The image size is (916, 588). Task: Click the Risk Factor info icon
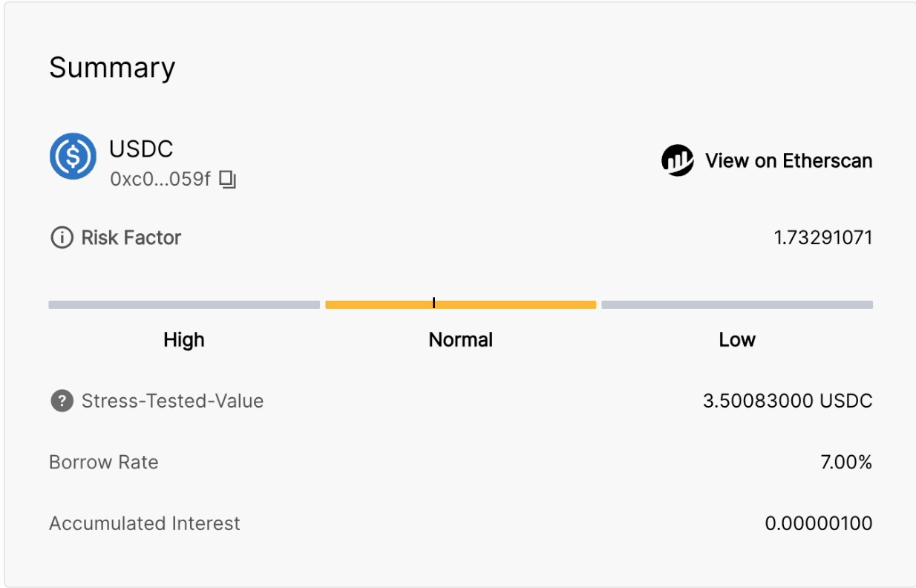point(61,238)
